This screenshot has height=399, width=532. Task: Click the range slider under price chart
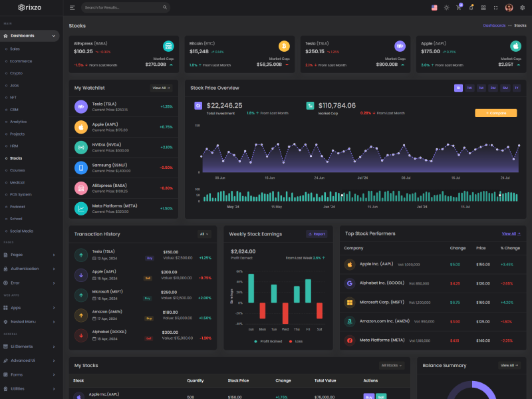click(x=358, y=196)
